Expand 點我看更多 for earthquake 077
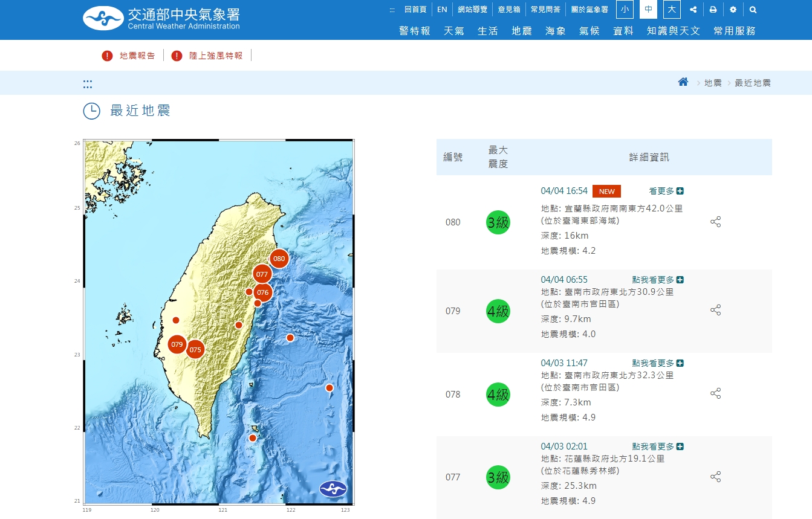The height and width of the screenshot is (519, 812). 658,446
